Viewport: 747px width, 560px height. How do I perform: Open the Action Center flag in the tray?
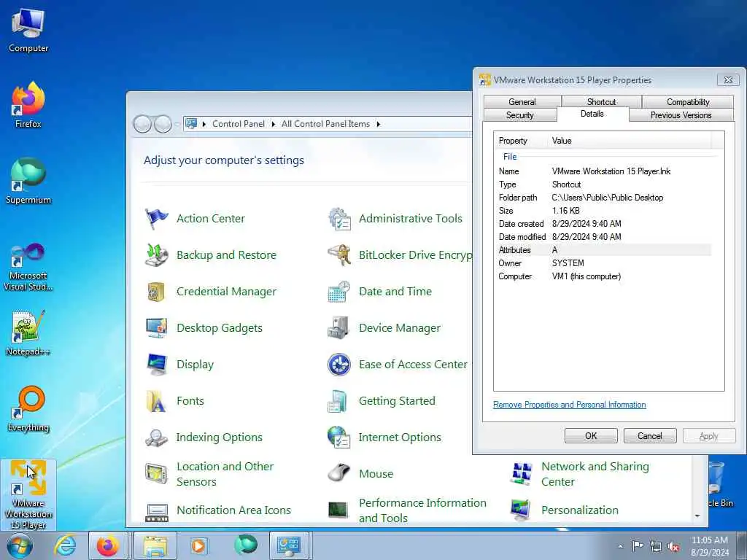point(638,547)
